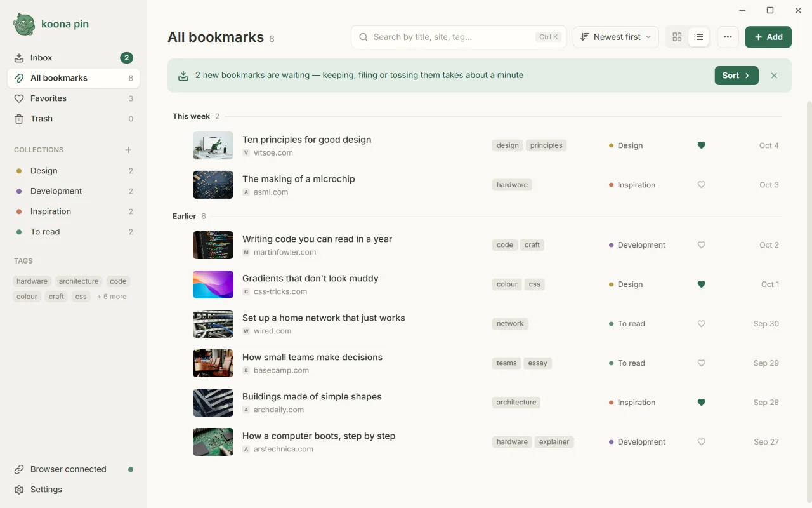This screenshot has height=508, width=812.
Task: Open thumbnail of Gradients that don't look muddy
Action: 213,284
